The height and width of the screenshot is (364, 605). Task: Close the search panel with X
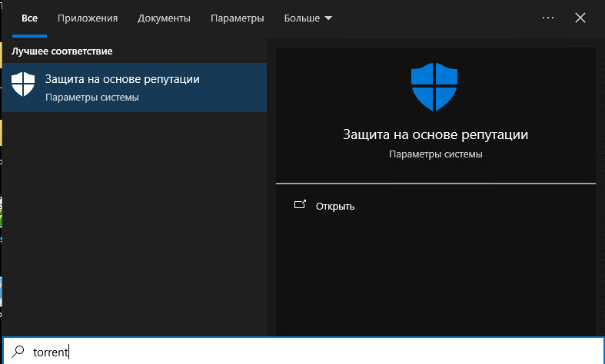pyautogui.click(x=580, y=18)
